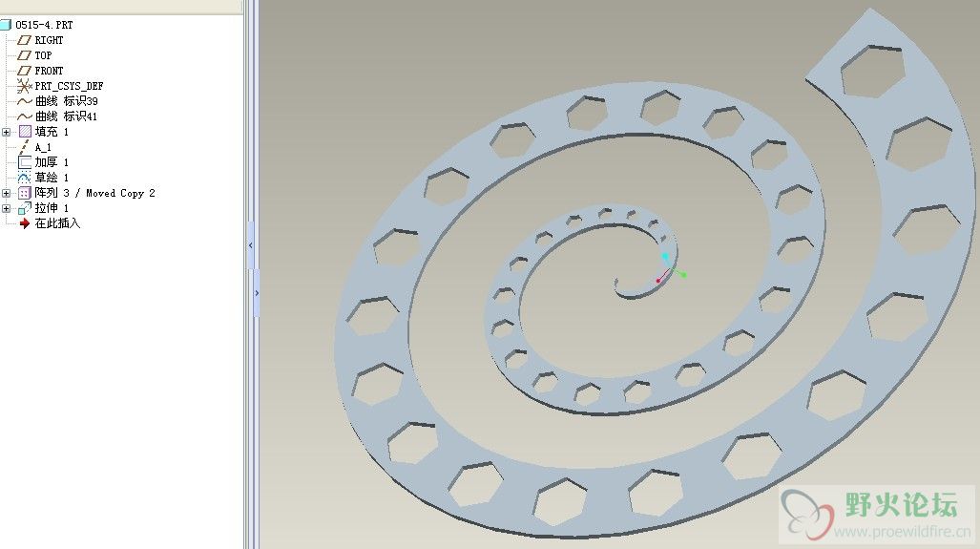
Task: Select 拉伸 1 extrude label
Action: (52, 208)
